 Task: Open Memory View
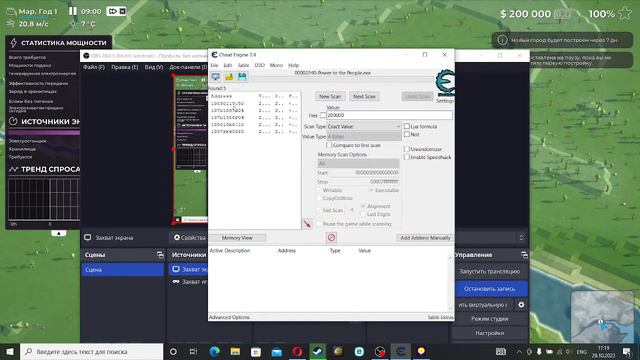[237, 238]
